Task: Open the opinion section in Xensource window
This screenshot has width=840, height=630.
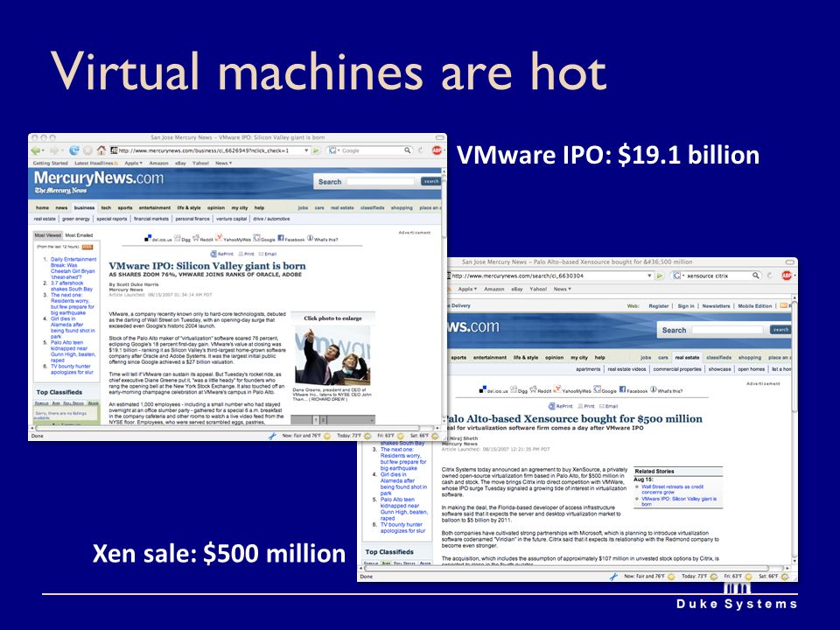Action: pyautogui.click(x=554, y=357)
